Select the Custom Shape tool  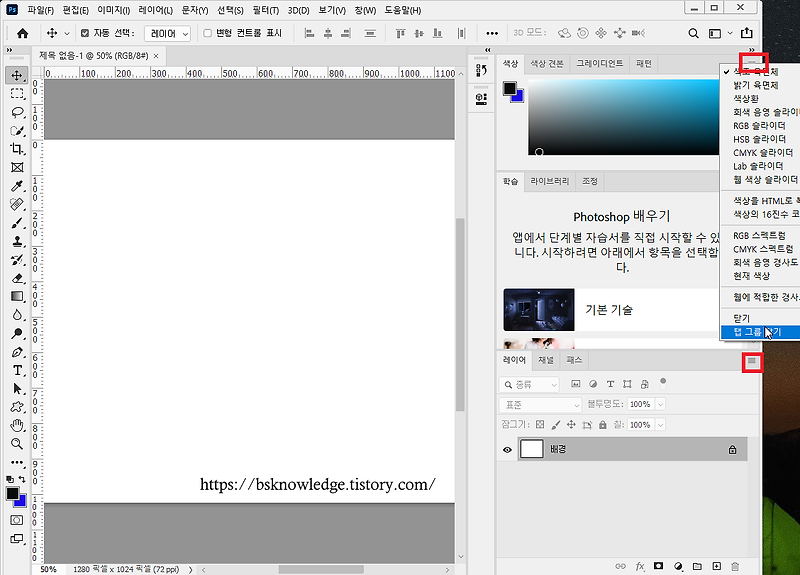click(17, 407)
